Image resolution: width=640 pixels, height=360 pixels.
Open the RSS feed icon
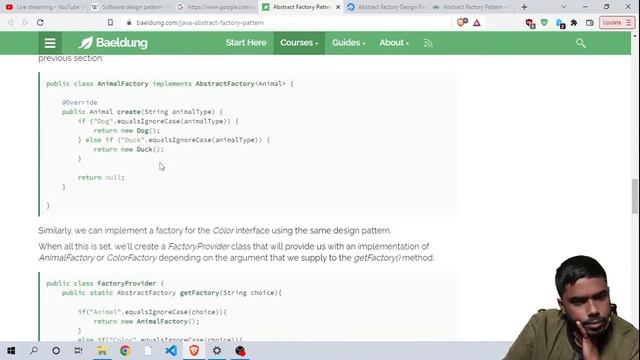click(428, 43)
